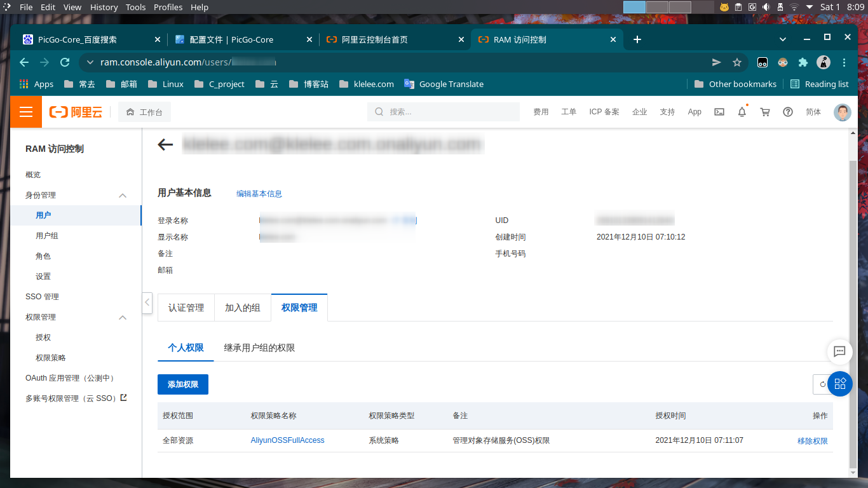Open ICP 备案 in the top navigation

point(604,112)
